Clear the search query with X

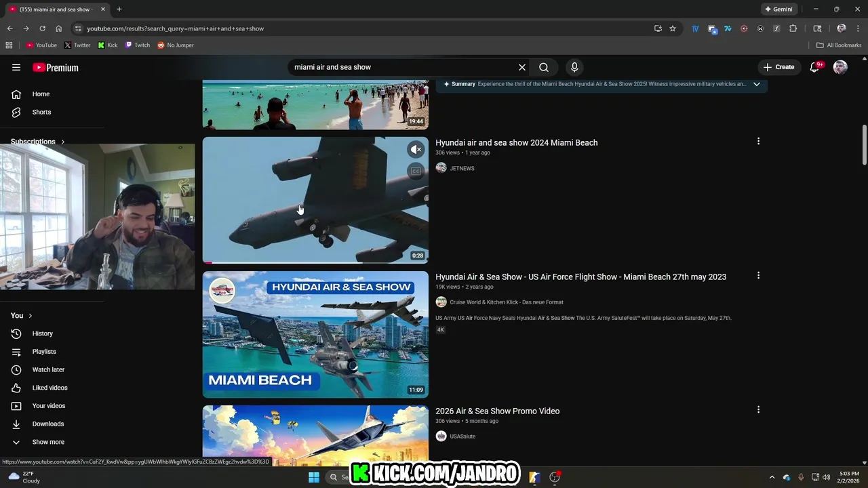tap(522, 67)
